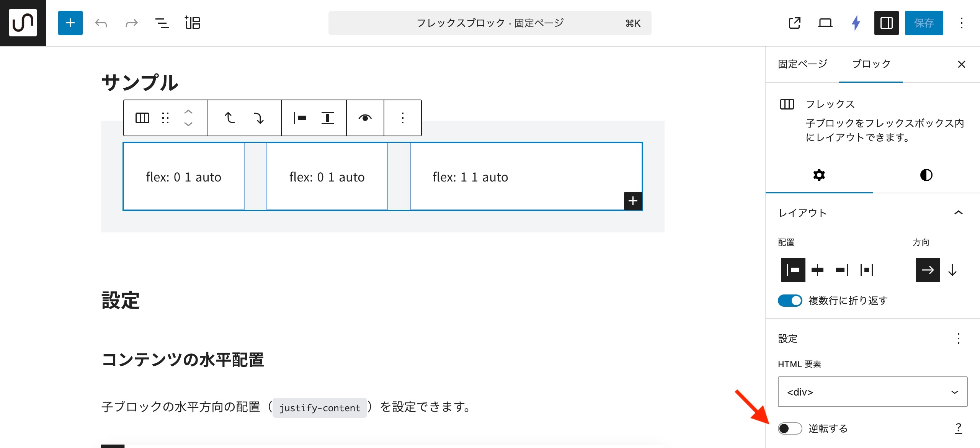Switch to the styles half-circle tab
The width and height of the screenshot is (980, 448).
(926, 175)
